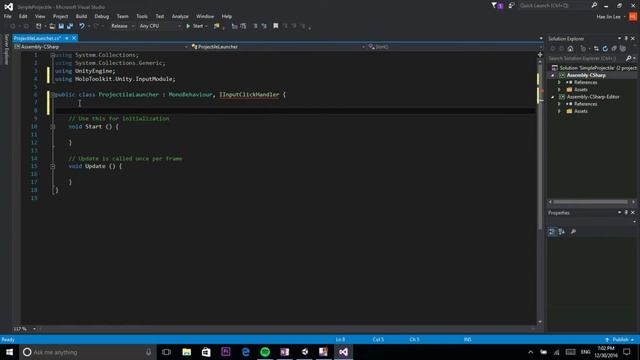Click the Solution Explorer horizontal scrollbar
Screen dimensions: 640x360
591,202
